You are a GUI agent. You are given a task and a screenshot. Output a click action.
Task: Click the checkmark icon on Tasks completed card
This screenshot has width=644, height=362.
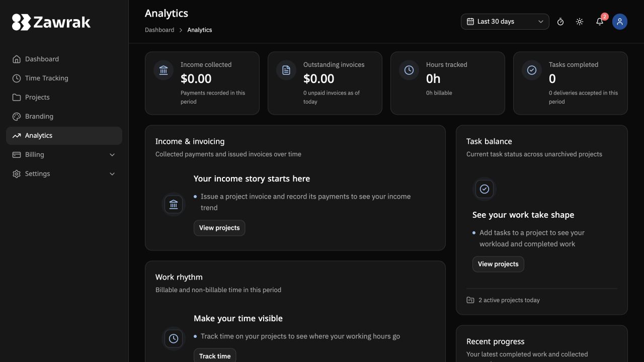[532, 70]
